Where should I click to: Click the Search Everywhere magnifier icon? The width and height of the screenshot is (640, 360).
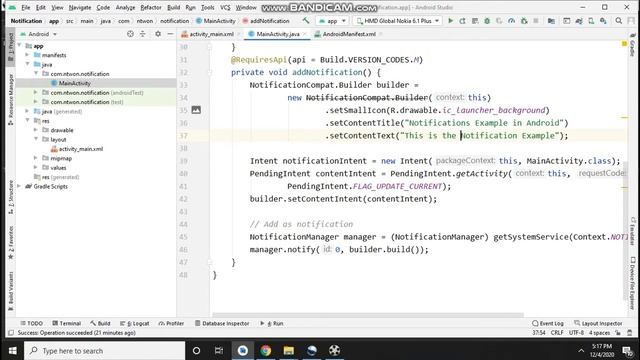(619, 21)
